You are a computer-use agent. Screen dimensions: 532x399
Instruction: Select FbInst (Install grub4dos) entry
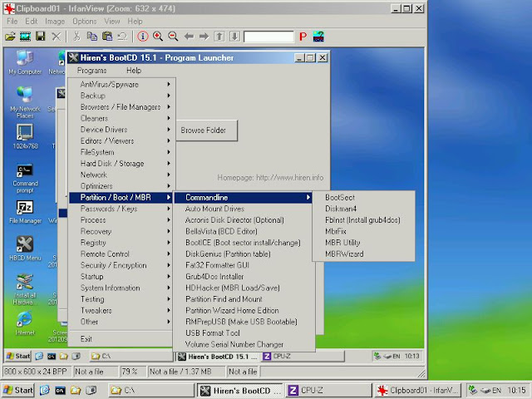[x=363, y=219]
